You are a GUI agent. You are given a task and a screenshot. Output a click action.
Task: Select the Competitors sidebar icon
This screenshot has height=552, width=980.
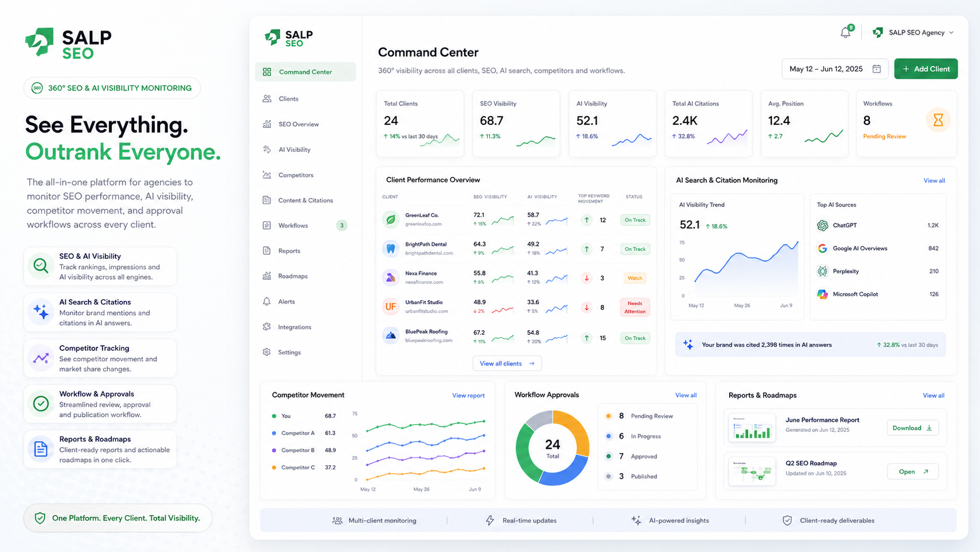pos(267,175)
